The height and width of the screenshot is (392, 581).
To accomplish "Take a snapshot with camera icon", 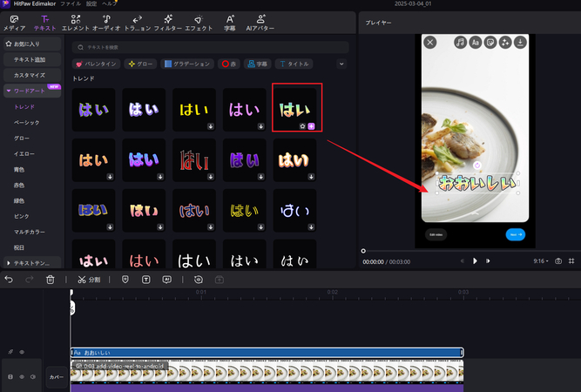I will (x=558, y=260).
